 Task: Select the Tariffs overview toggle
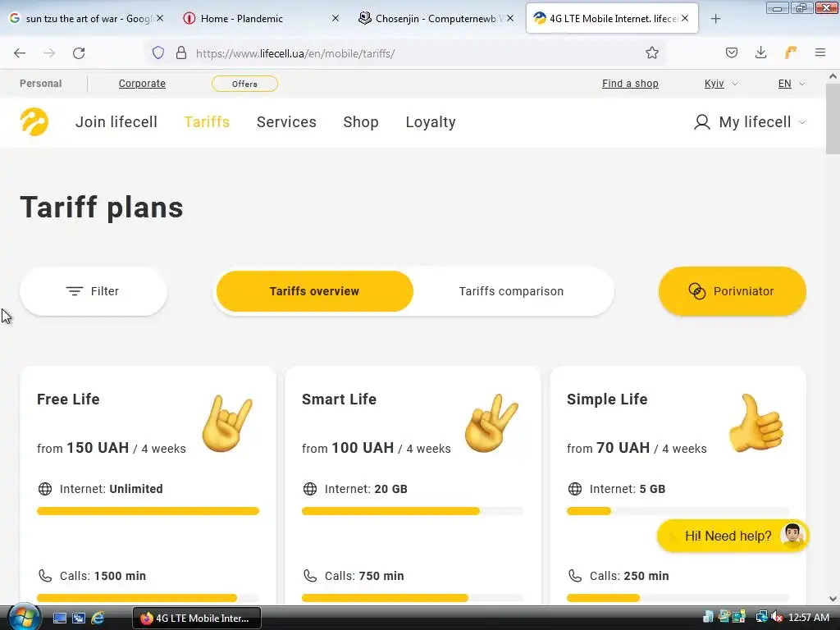314,291
